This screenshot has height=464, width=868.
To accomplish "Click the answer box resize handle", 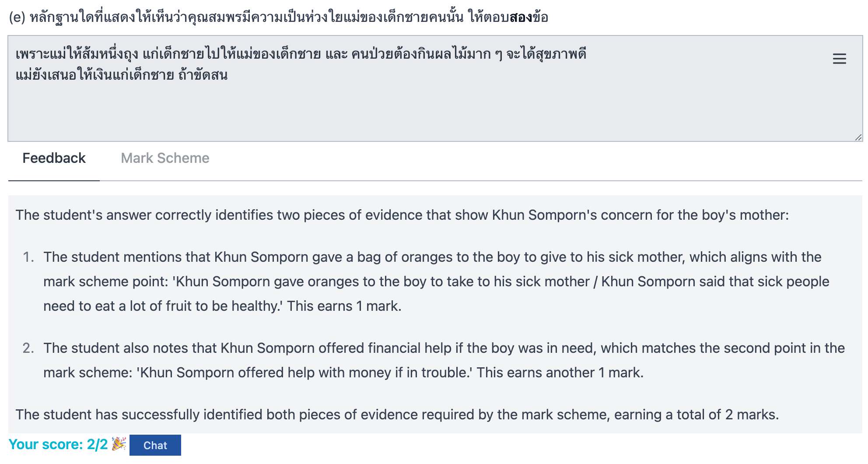I will click(858, 137).
